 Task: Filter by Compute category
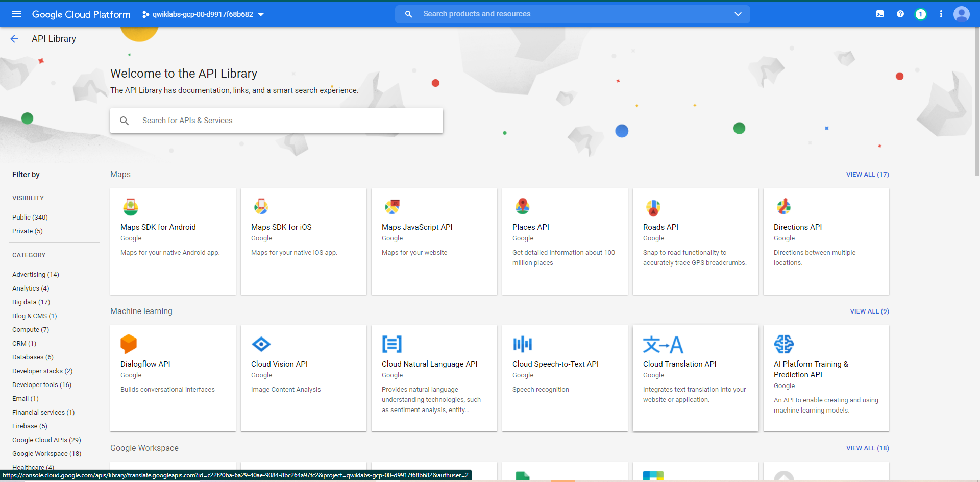click(x=31, y=330)
